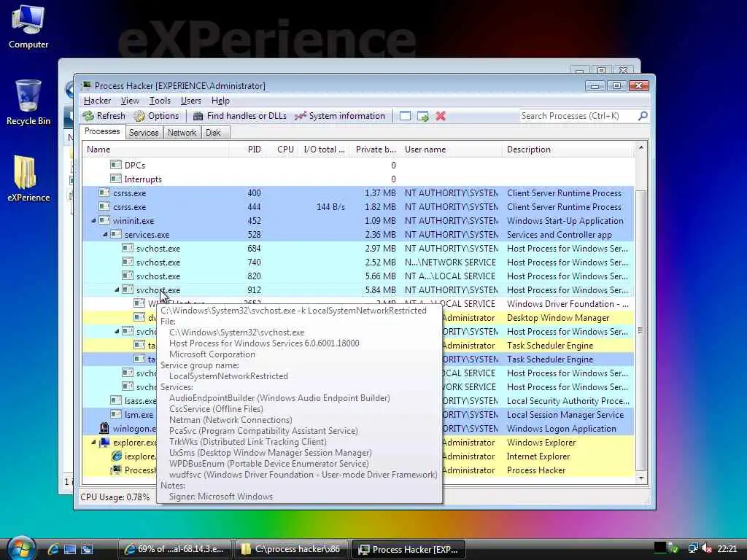Click the Windows Start orb

pyautogui.click(x=22, y=548)
